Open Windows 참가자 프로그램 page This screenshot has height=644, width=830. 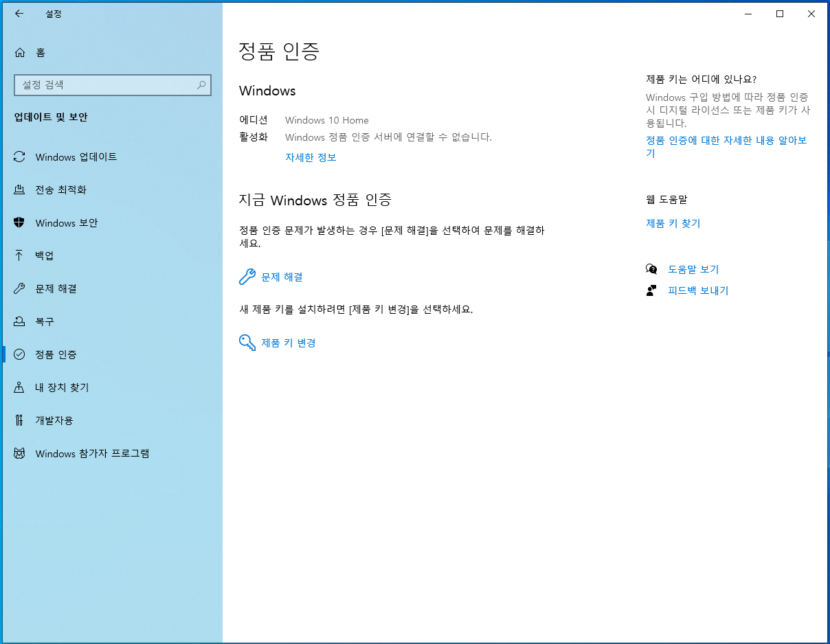[x=112, y=454]
